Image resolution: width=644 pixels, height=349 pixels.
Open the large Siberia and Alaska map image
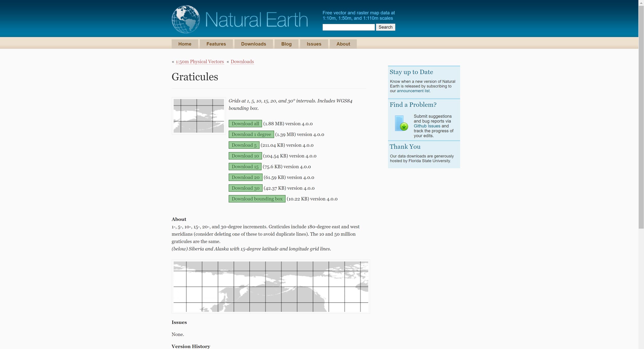(x=270, y=286)
